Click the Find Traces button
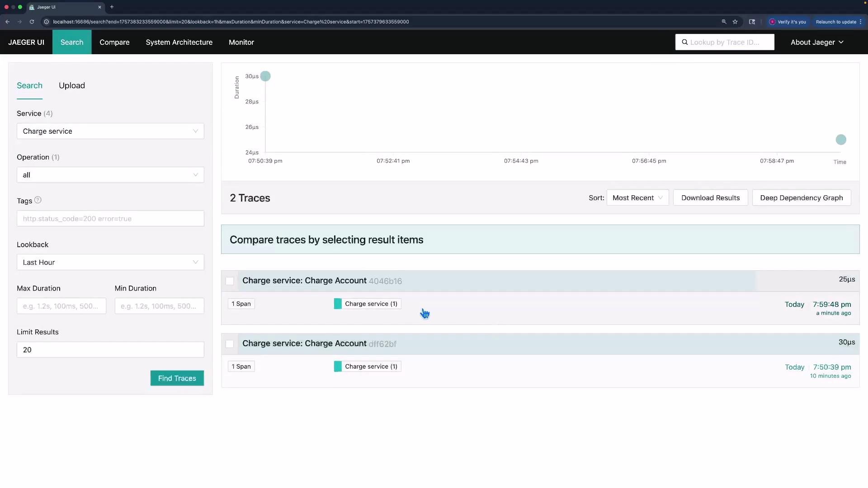868x488 pixels. [x=177, y=378]
